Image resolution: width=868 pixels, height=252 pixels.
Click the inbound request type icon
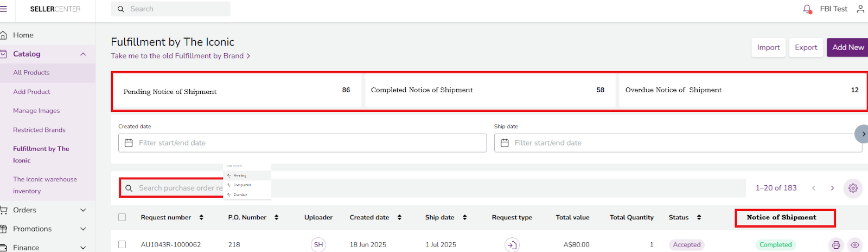pos(512,245)
